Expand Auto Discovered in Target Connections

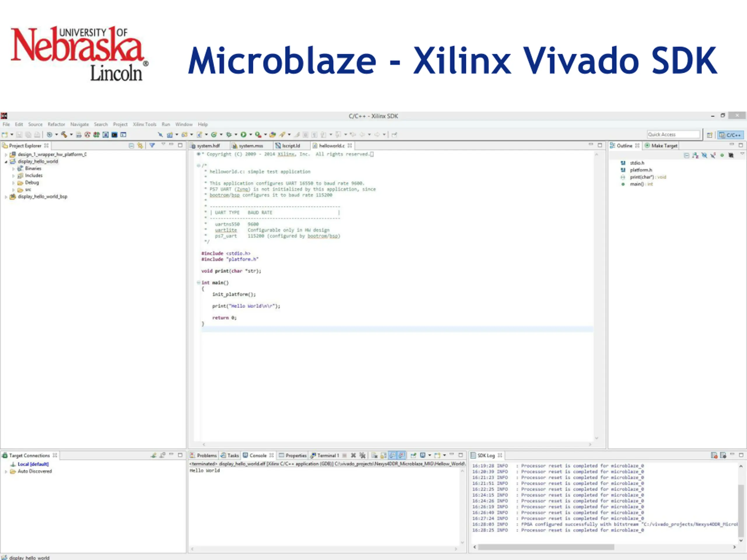click(x=6, y=472)
